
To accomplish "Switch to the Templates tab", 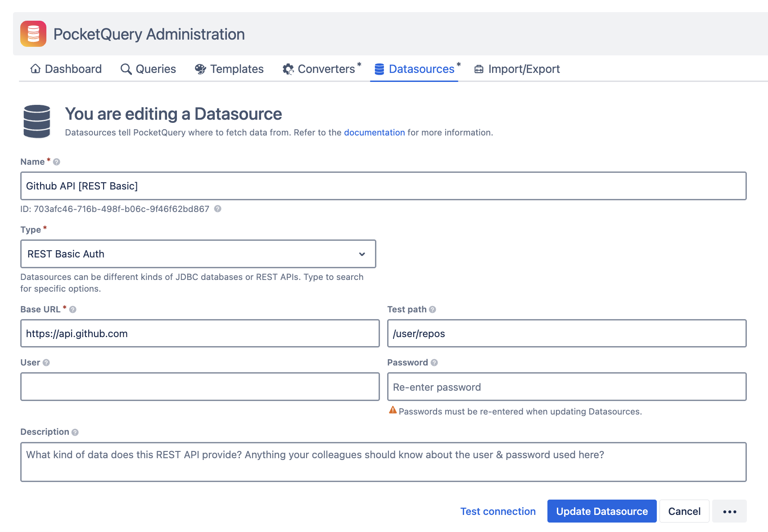I will [229, 69].
